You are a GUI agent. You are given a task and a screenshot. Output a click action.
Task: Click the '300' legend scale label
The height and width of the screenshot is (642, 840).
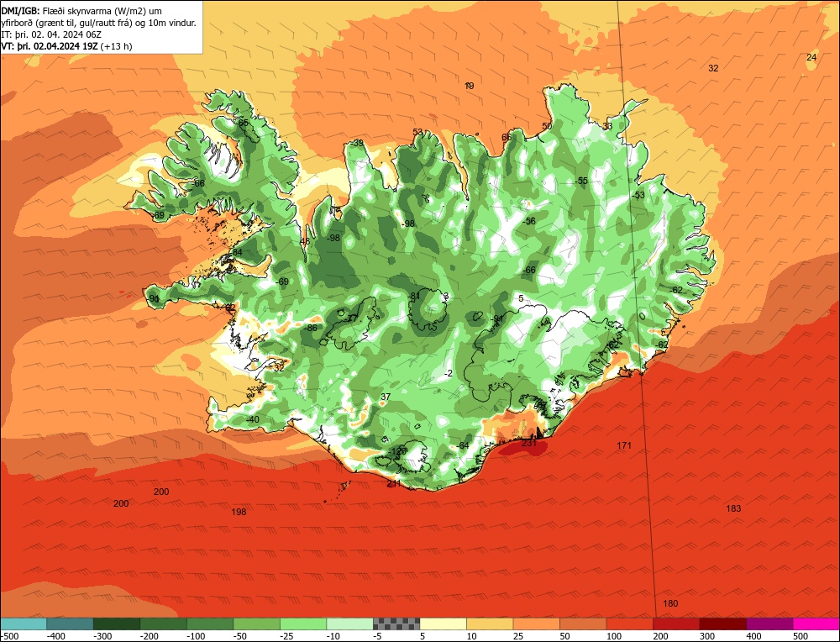point(707,636)
